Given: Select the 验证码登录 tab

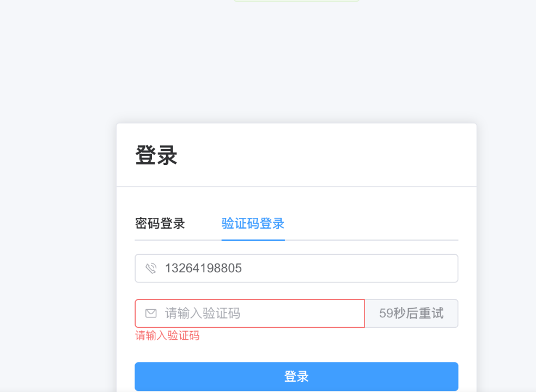Looking at the screenshot, I should tap(253, 223).
